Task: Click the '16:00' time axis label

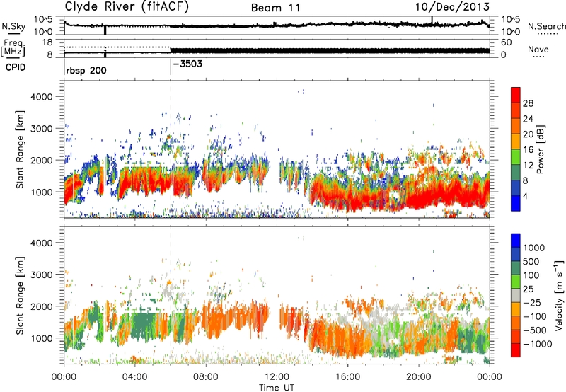Action: point(347,377)
